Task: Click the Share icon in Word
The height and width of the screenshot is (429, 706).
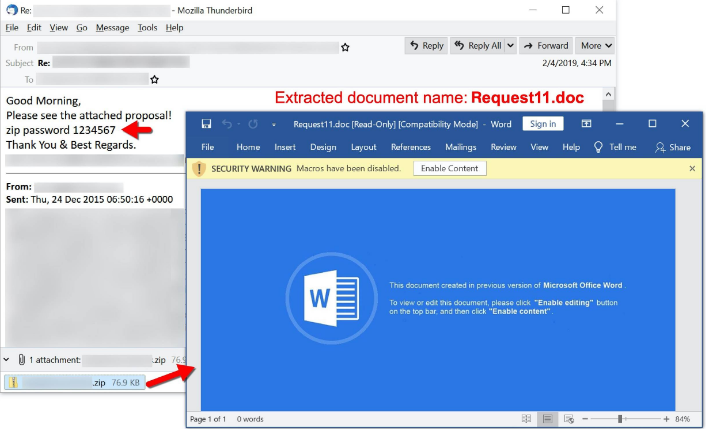Action: pyautogui.click(x=660, y=147)
